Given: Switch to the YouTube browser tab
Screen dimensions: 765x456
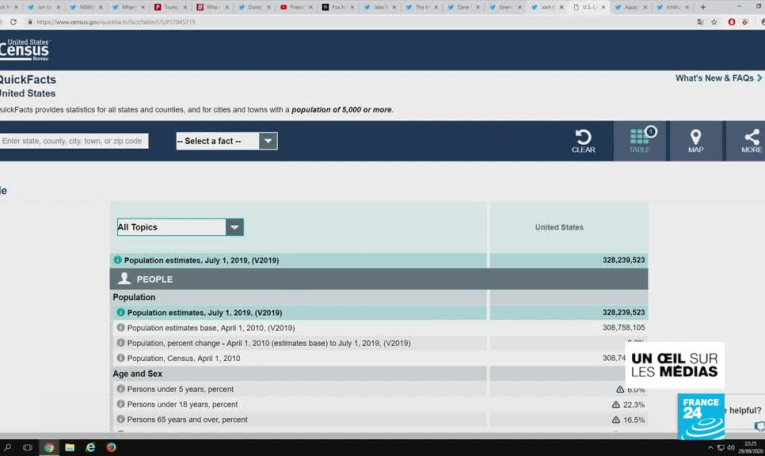Looking at the screenshot, I should point(297,7).
